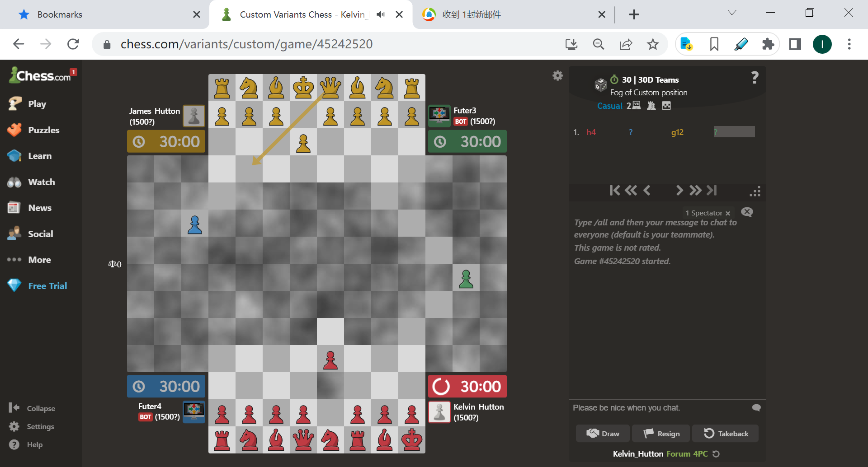Open the Social section
This screenshot has width=868, height=467.
point(31,234)
